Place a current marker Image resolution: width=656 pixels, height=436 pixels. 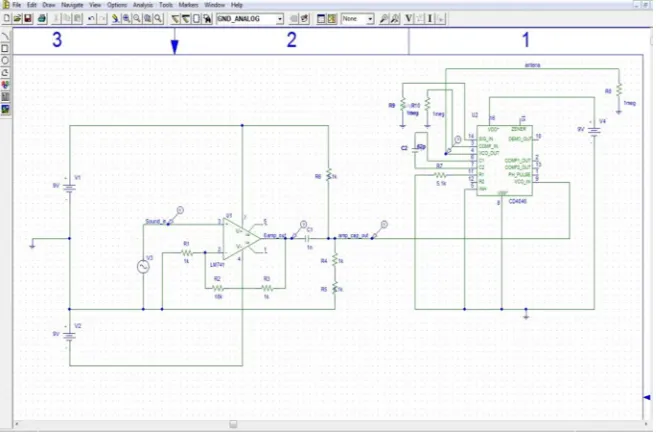(x=395, y=19)
